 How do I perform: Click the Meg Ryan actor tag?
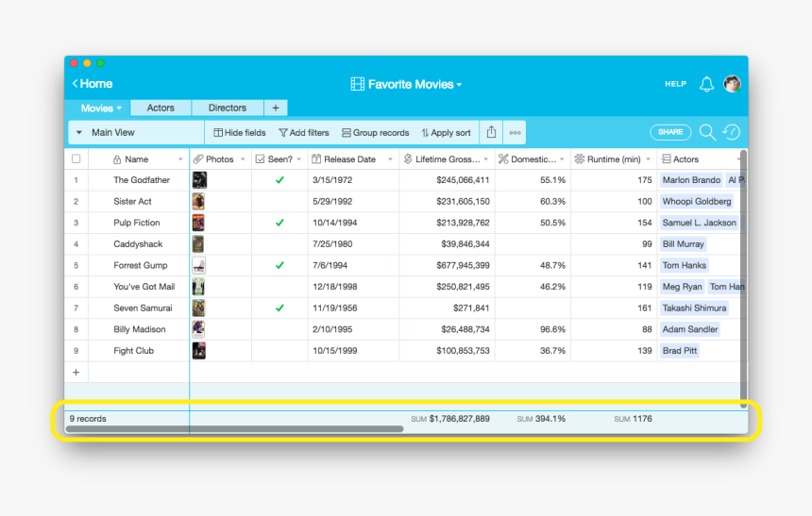pos(682,287)
